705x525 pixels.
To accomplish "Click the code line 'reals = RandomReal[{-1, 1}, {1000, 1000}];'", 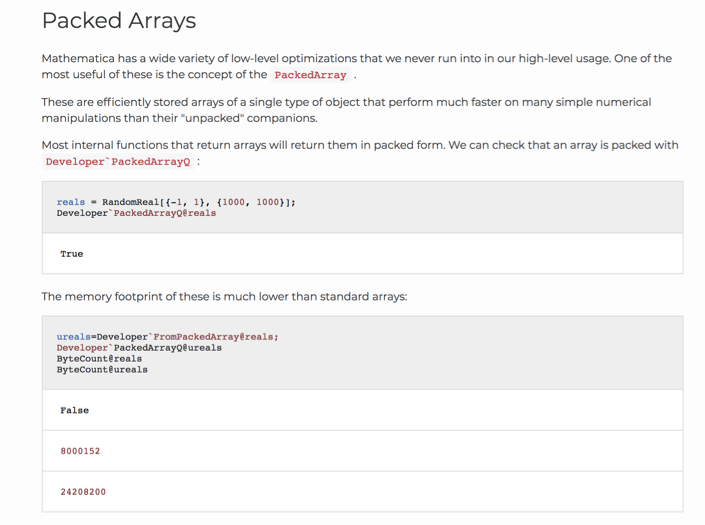I will pyautogui.click(x=176, y=202).
